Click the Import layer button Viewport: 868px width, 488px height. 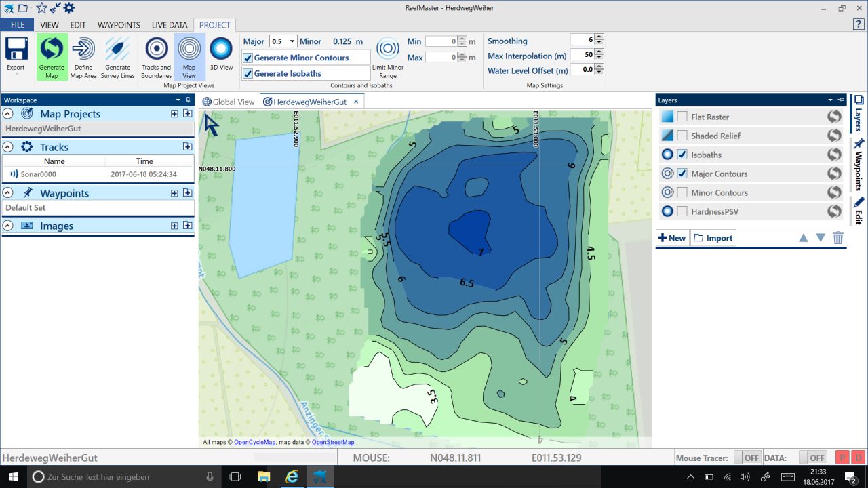pos(713,238)
